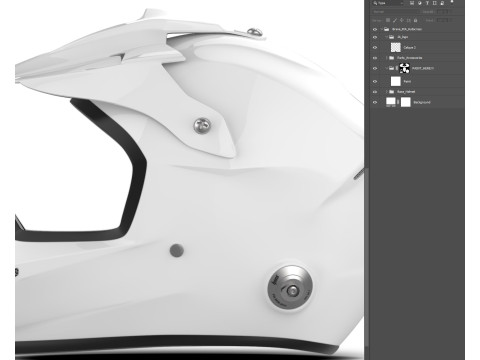This screenshot has height=360, width=480.
Task: Select the PAINT_HERE group mask thumbnail
Action: coord(404,68)
